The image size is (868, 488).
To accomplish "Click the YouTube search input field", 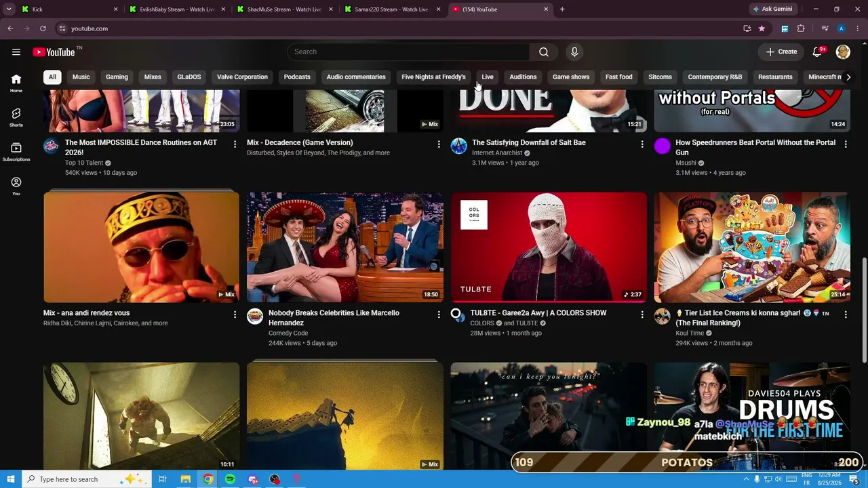I will [409, 52].
